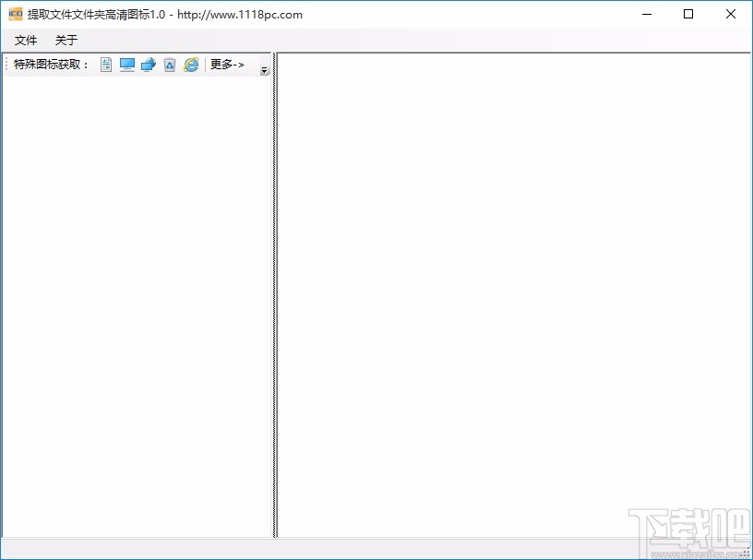The width and height of the screenshot is (753, 560).
Task: Click the toolbar drag grip handle
Action: tap(6, 65)
